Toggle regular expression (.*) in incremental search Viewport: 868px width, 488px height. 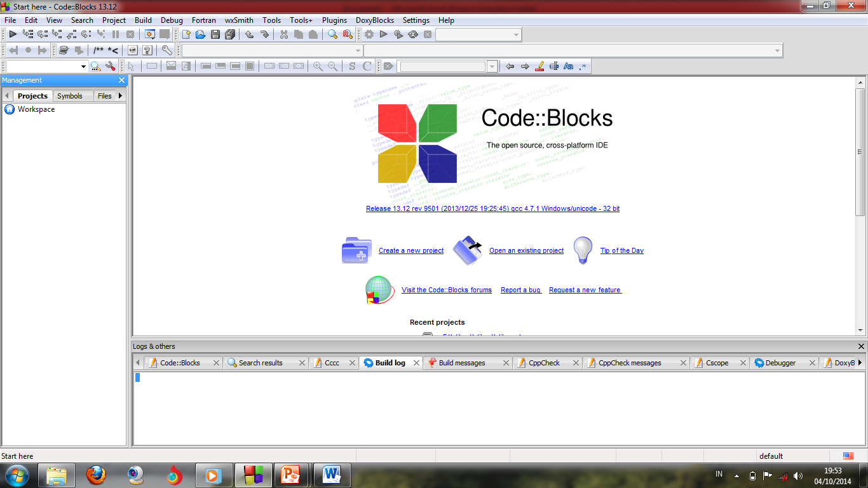(x=583, y=65)
